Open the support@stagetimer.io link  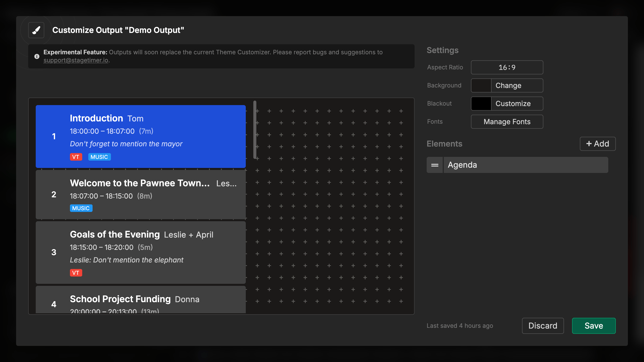point(76,60)
